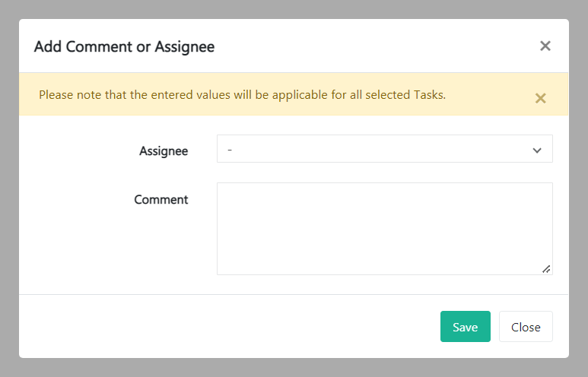Click the Assignee field label

(x=164, y=150)
